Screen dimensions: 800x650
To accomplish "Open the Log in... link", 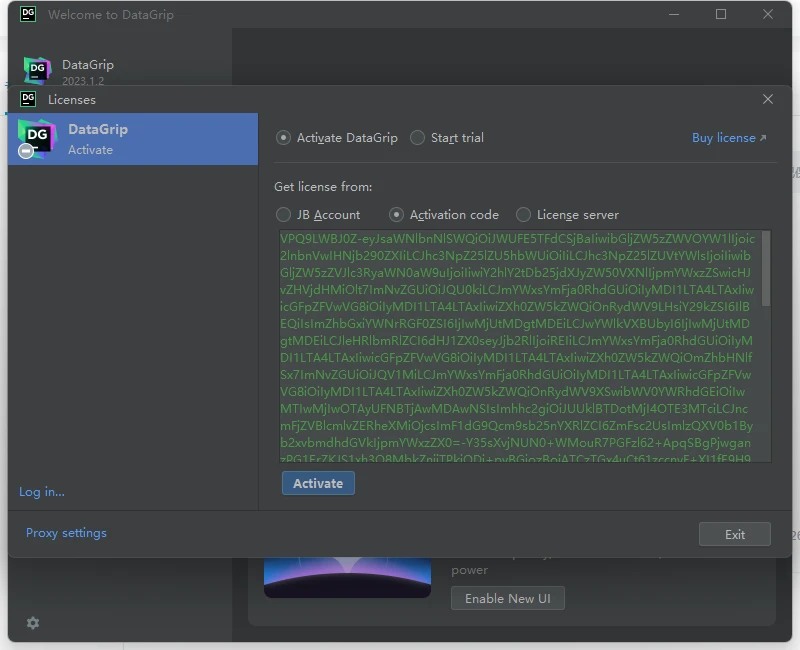I will (42, 492).
